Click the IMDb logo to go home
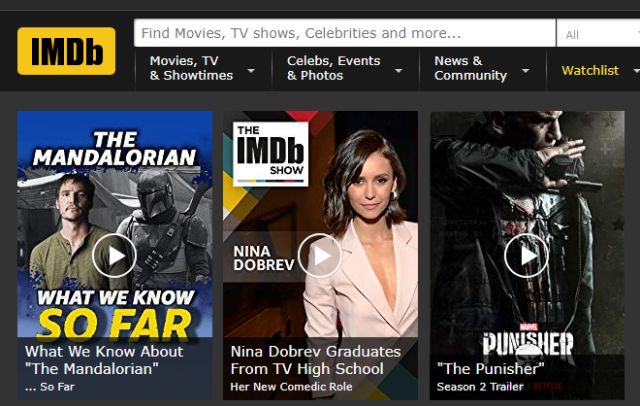This screenshot has height=406, width=640. click(66, 51)
